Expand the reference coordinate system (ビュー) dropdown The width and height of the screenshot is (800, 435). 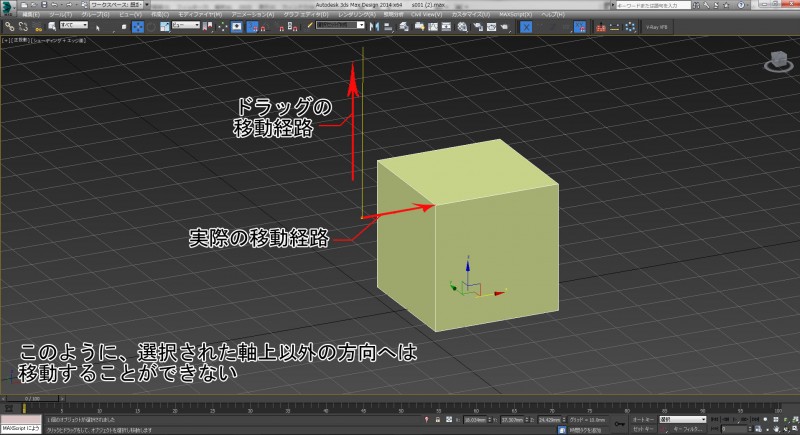(x=184, y=27)
